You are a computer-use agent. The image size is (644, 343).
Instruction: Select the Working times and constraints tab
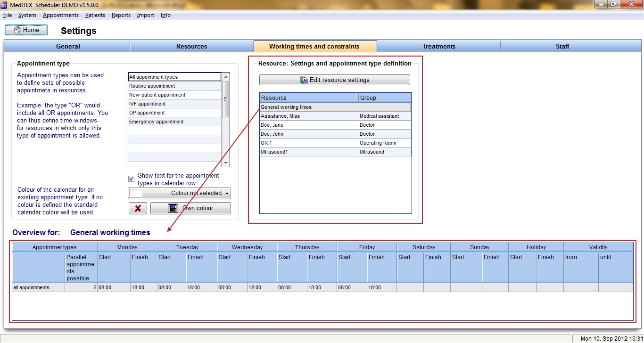(314, 46)
